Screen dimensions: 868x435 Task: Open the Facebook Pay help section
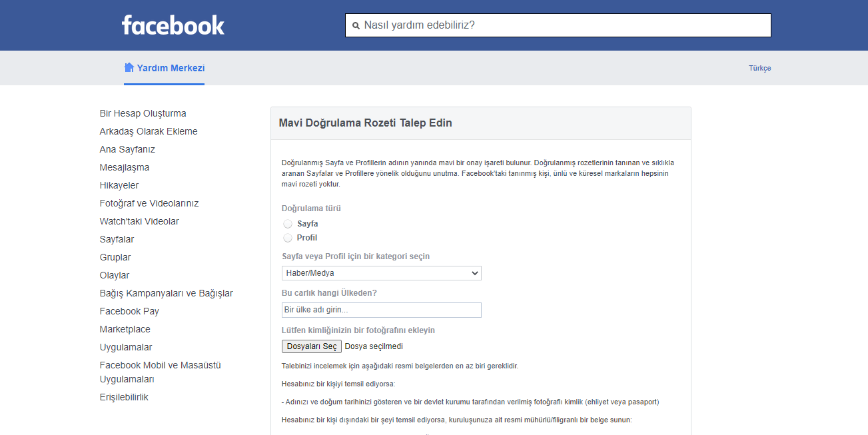(129, 310)
